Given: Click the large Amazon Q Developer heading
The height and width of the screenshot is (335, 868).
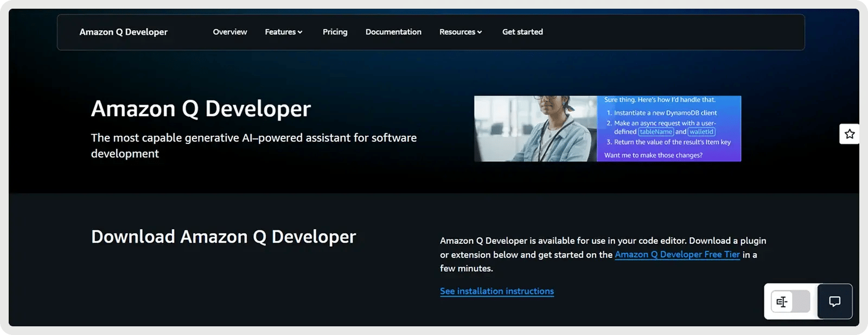Looking at the screenshot, I should [x=201, y=109].
